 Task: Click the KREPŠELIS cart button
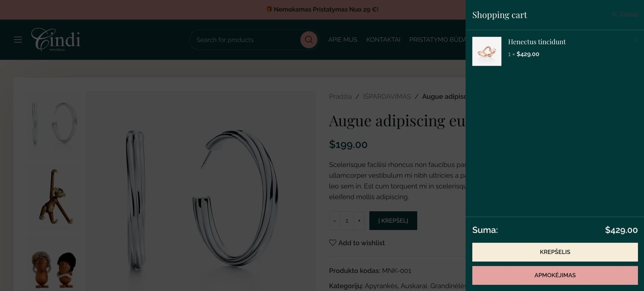555,252
